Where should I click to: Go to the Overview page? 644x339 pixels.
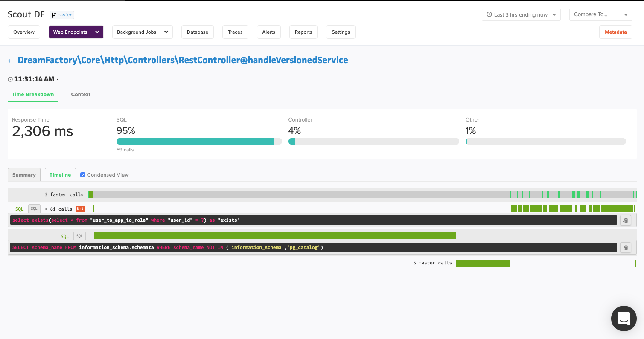(x=24, y=32)
